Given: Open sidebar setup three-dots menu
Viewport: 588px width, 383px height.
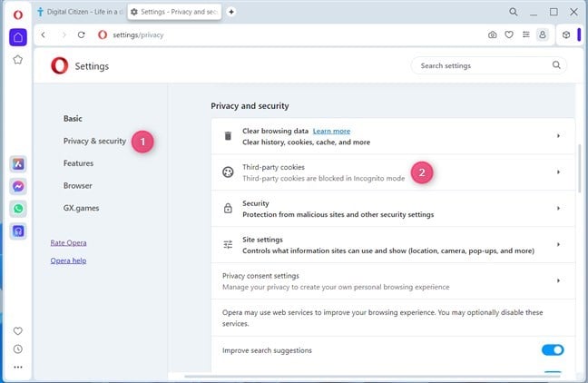Looking at the screenshot, I should [17, 368].
